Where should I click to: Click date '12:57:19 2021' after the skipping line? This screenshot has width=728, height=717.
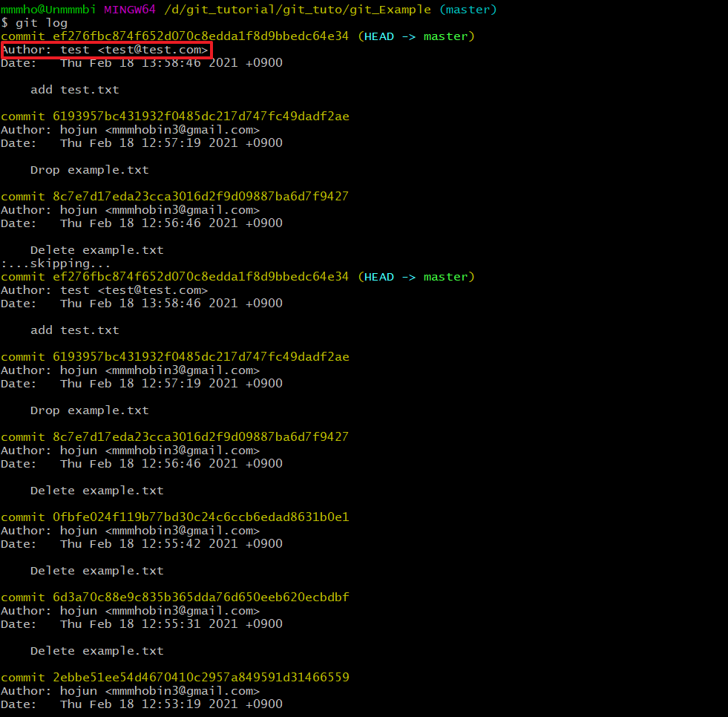click(x=189, y=384)
